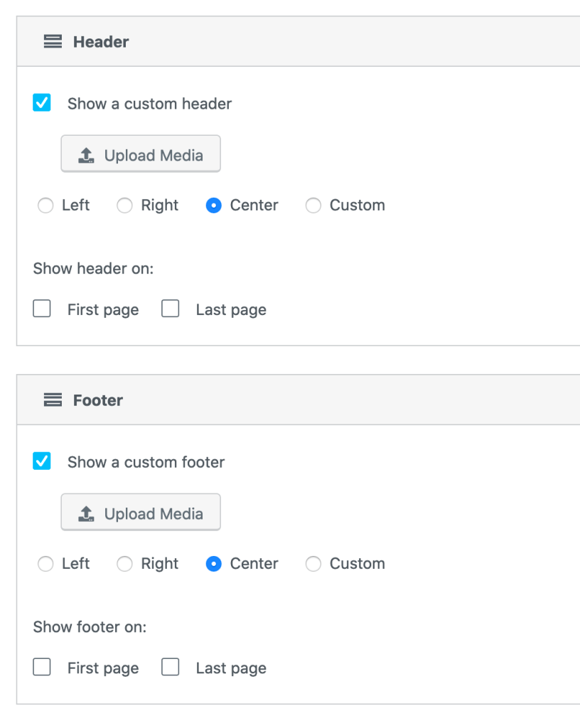Screen dimensions: 580x728
Task: Click the upload arrow icon in the Footer section
Action: tap(86, 513)
